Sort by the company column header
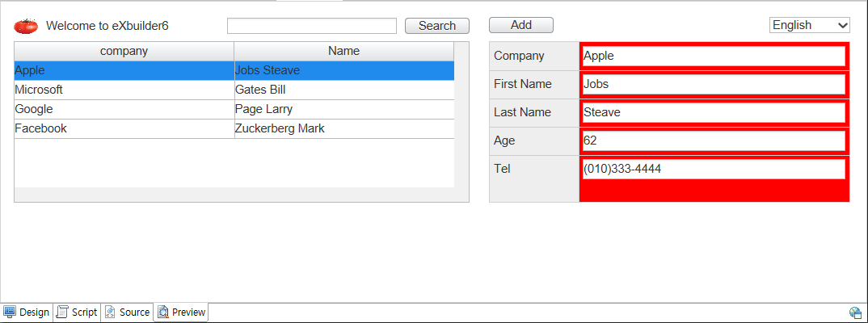 click(x=124, y=52)
